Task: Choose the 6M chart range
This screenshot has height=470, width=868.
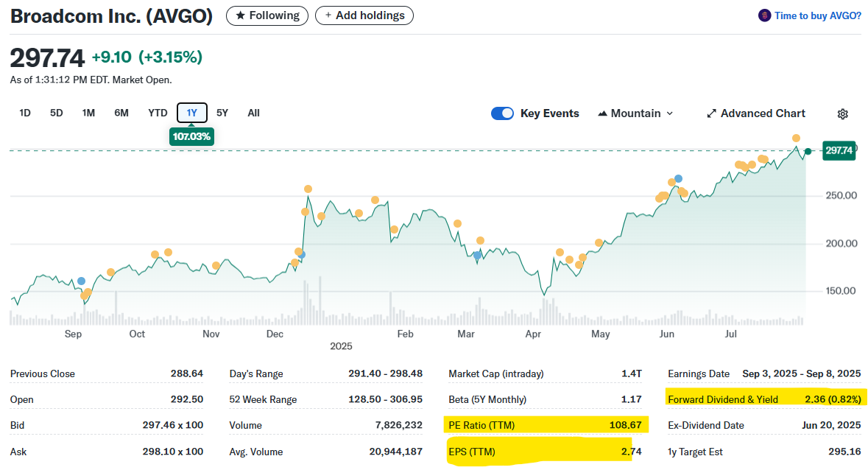Action: pyautogui.click(x=121, y=113)
